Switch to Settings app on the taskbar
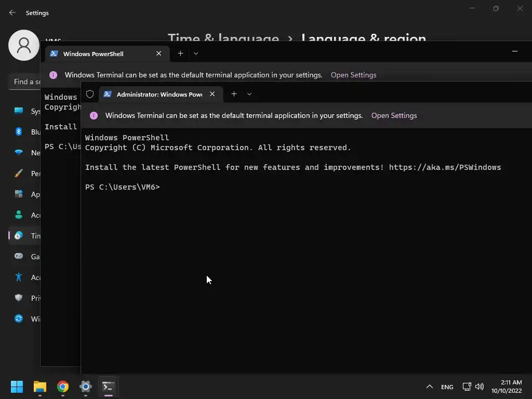The height and width of the screenshot is (399, 532). 86,387
